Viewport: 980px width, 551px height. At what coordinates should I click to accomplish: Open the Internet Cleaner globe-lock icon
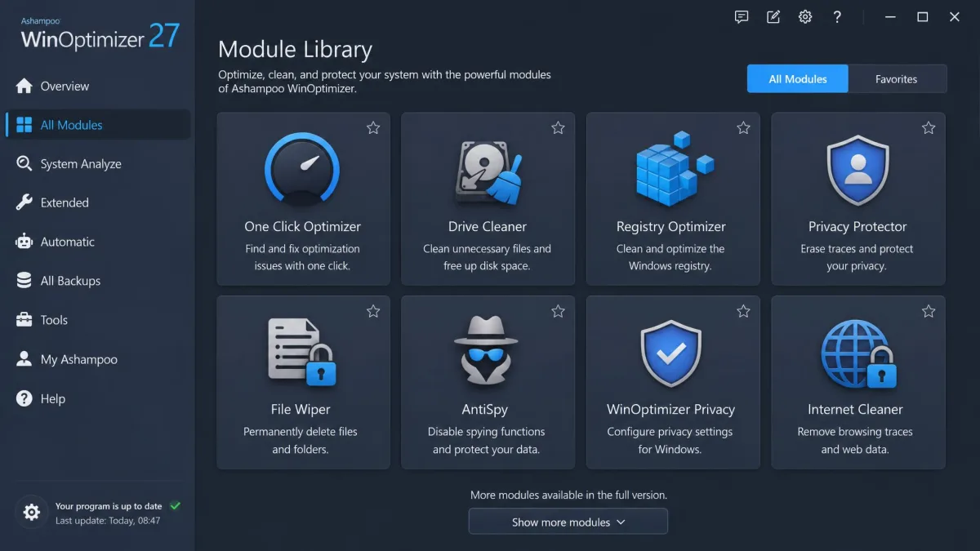858,353
